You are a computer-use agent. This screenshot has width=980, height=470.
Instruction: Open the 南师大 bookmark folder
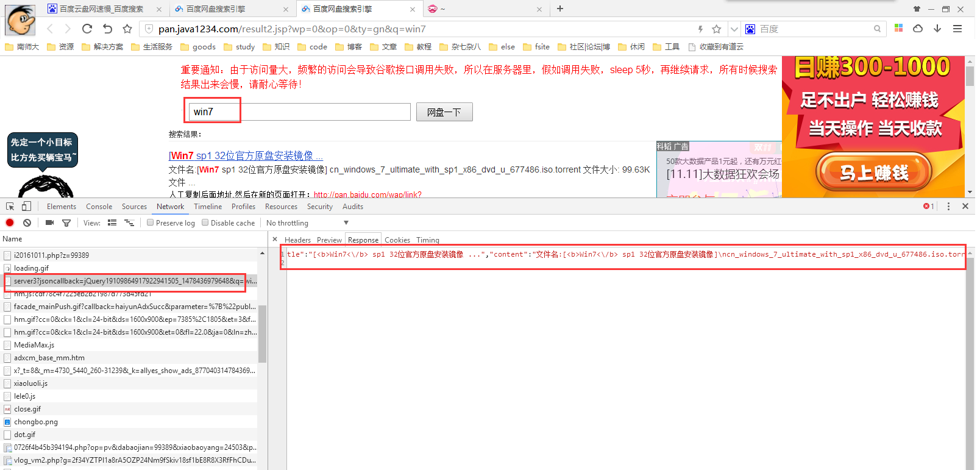pos(22,47)
